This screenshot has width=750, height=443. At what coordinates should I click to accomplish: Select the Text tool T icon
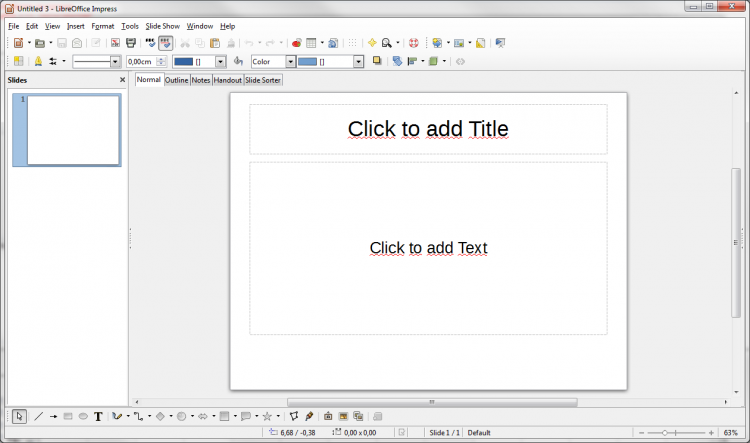[98, 417]
